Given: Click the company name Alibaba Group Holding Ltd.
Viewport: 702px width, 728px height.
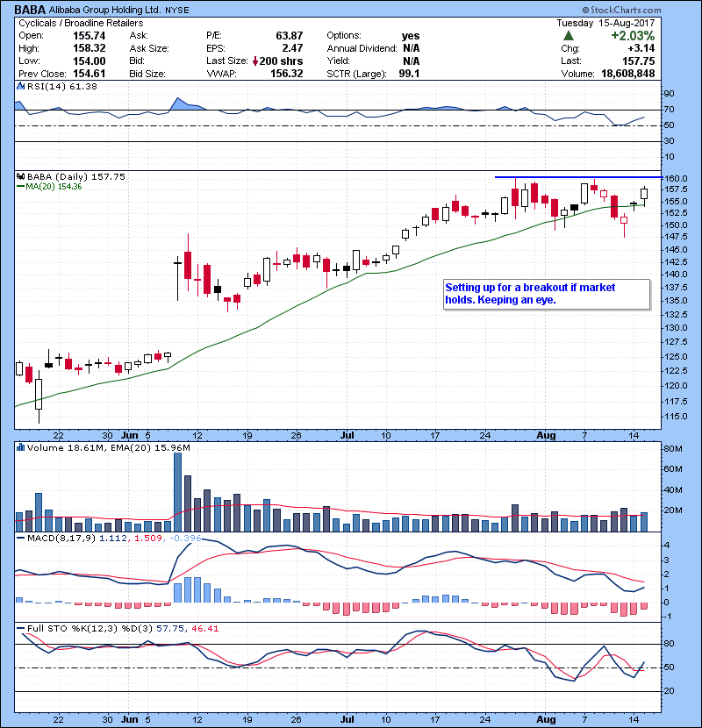Looking at the screenshot, I should coord(104,10).
